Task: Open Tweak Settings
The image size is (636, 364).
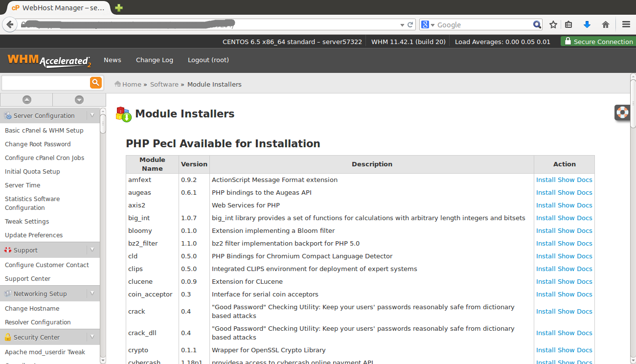Action: tap(27, 221)
